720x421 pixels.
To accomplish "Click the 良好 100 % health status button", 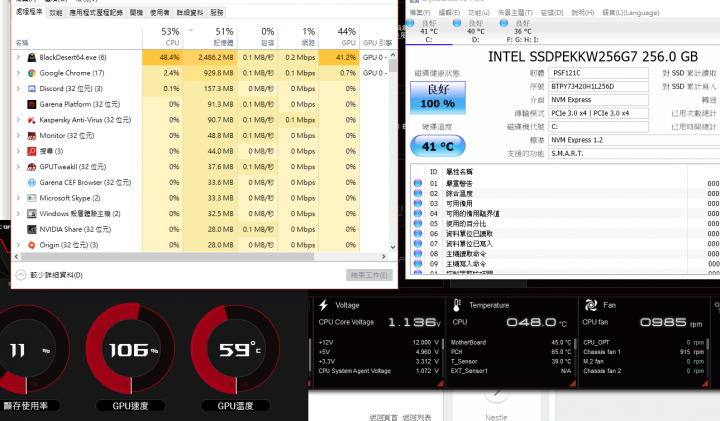I will coord(438,97).
